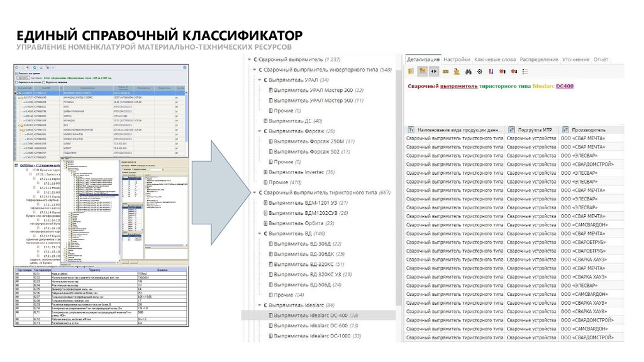
Task: Click the blue refresh icon in left window toolbar
Action: coord(35,67)
